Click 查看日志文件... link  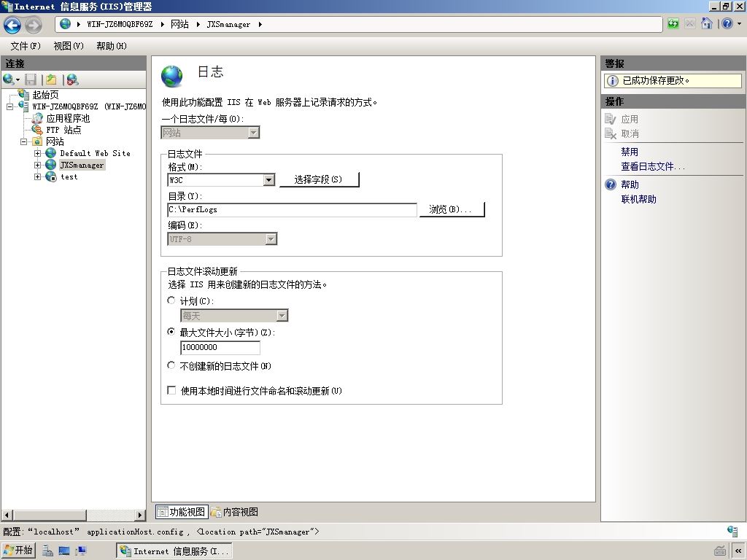coord(653,167)
